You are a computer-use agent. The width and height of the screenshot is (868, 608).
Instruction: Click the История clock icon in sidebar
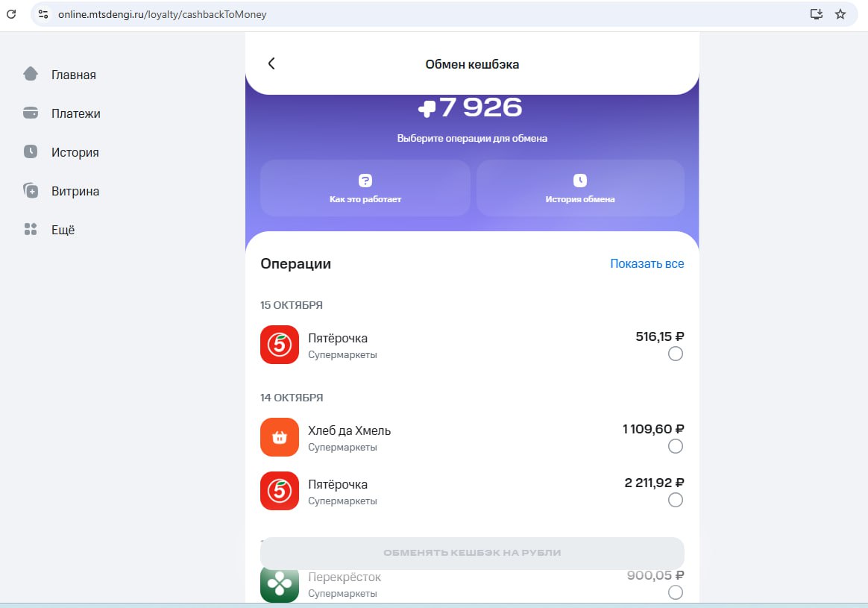pyautogui.click(x=31, y=152)
